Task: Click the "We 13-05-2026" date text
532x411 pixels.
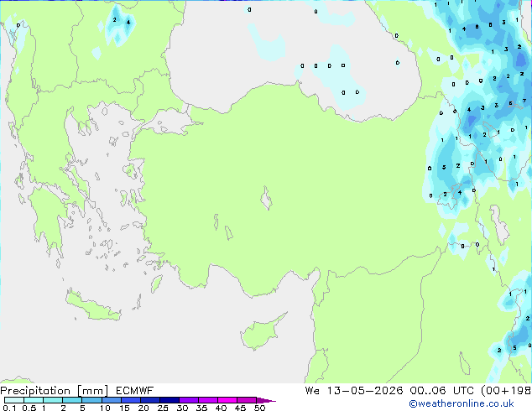Action: 354,391
